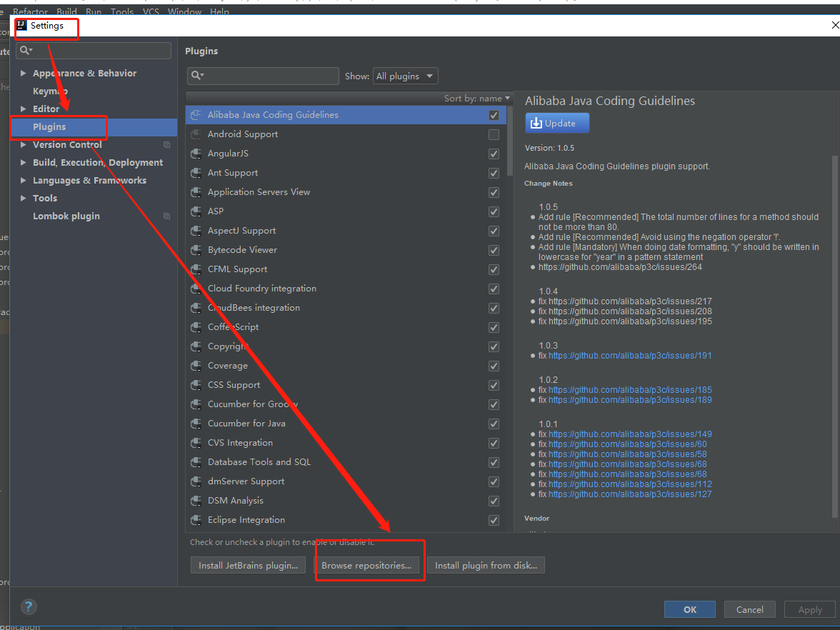
Task: Focus the plugins search input field
Action: click(x=263, y=76)
